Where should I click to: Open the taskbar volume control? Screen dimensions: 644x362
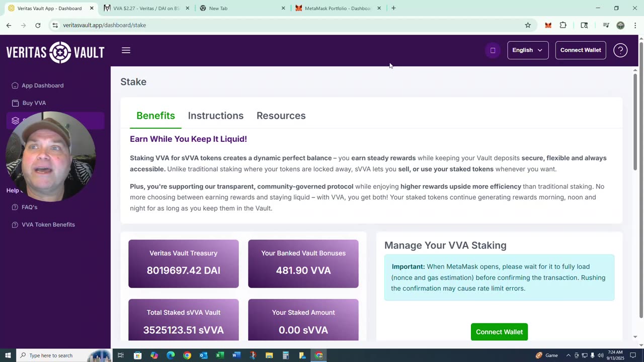coord(600,355)
